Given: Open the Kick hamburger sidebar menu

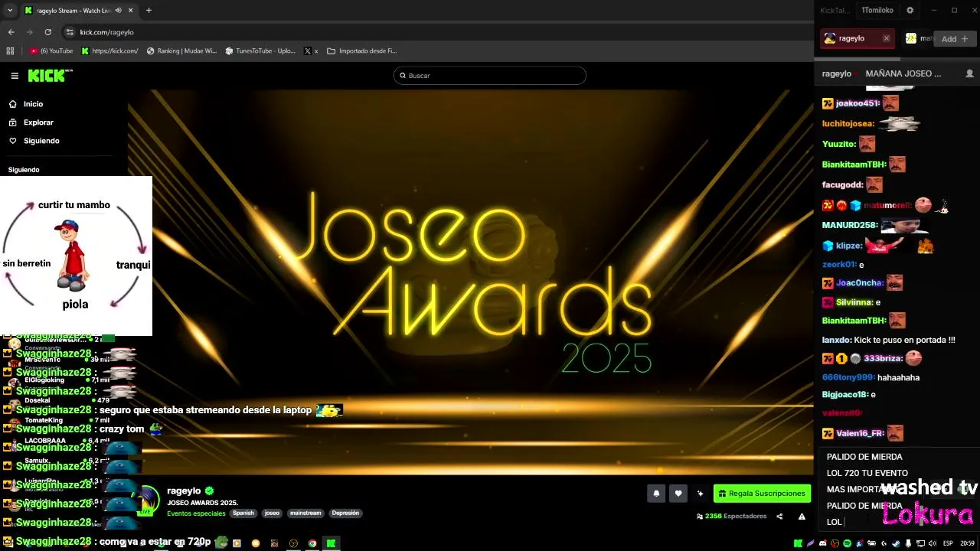Looking at the screenshot, I should coord(15,76).
